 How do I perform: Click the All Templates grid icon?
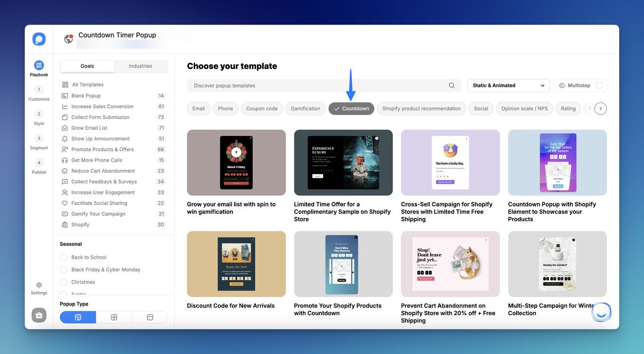65,85
